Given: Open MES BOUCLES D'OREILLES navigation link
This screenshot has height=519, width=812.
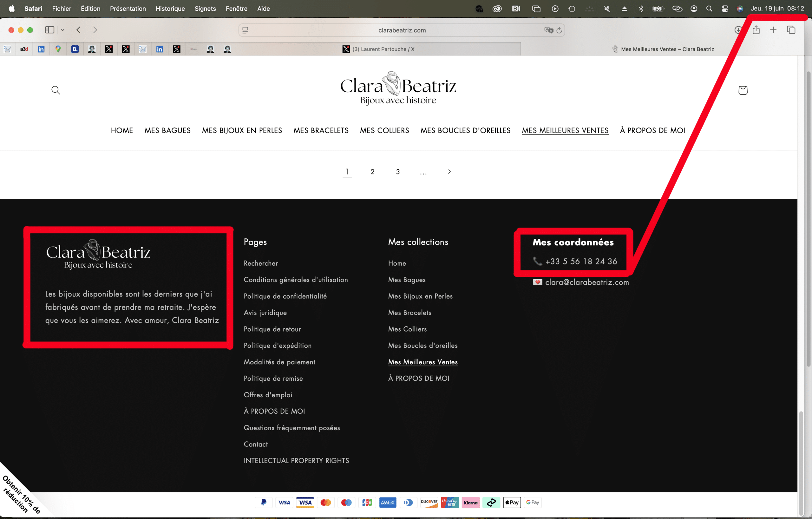Looking at the screenshot, I should tap(465, 130).
